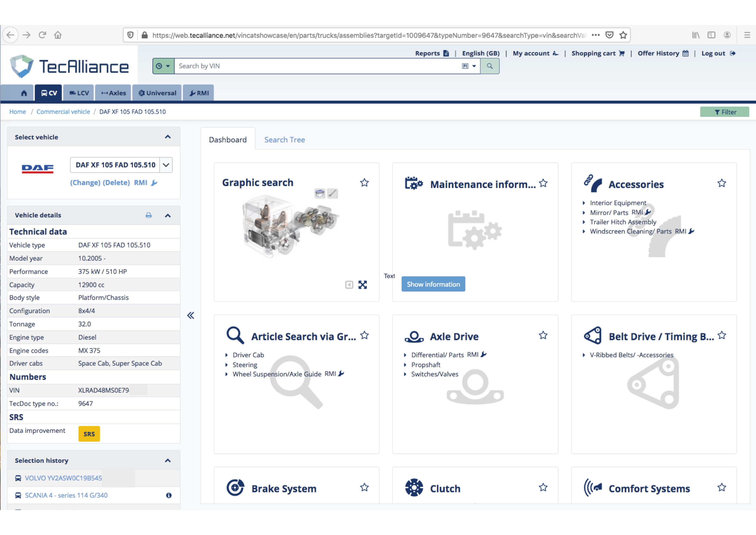Toggle the Axle Drive favorite star
This screenshot has width=756, height=535.
543,335
